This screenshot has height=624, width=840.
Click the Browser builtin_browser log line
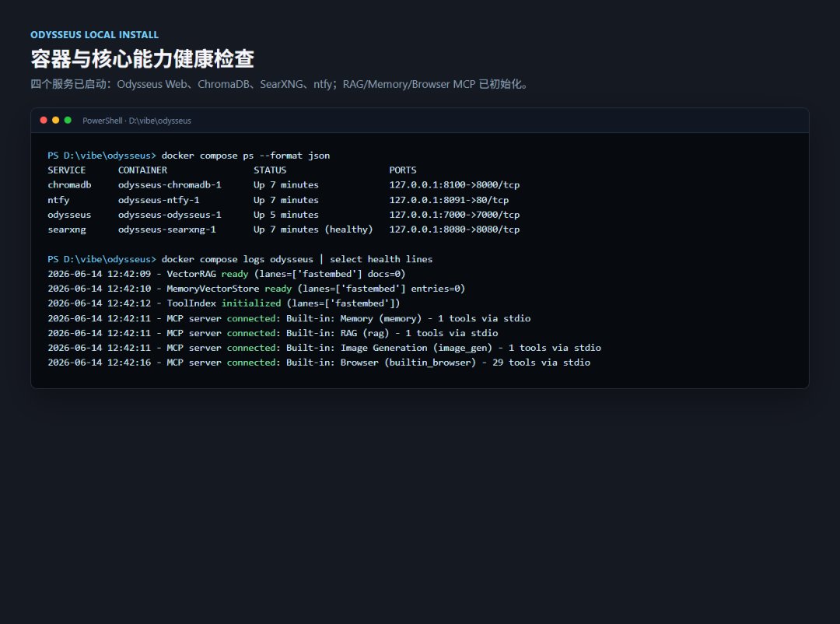(319, 363)
